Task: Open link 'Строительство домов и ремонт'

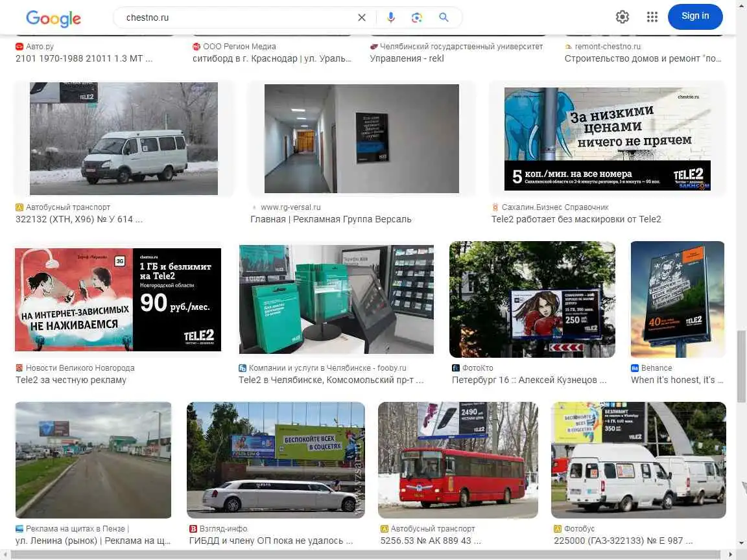Action: [x=643, y=58]
